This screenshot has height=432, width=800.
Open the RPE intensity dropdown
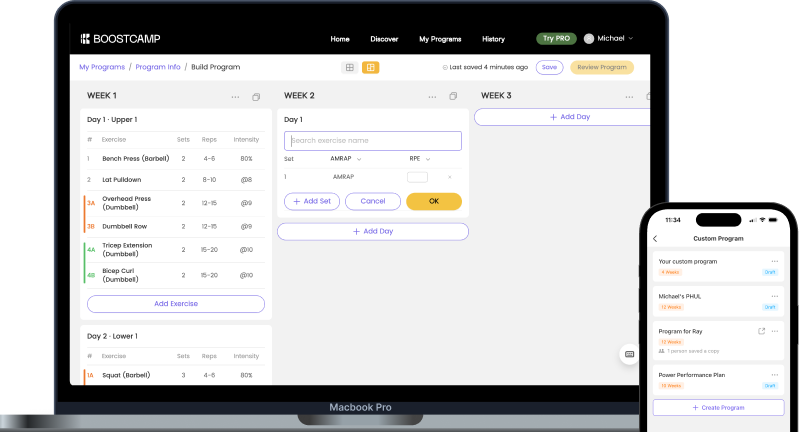pos(419,159)
